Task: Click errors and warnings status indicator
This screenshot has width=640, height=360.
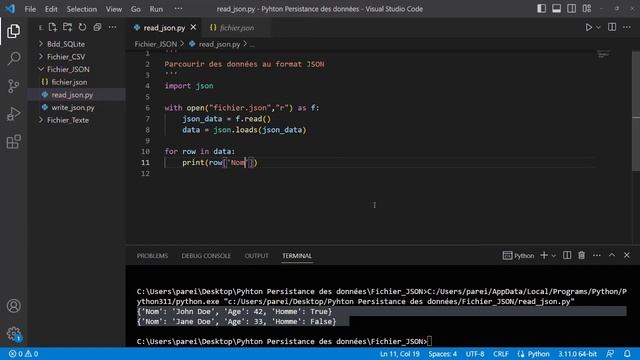Action: click(23, 353)
